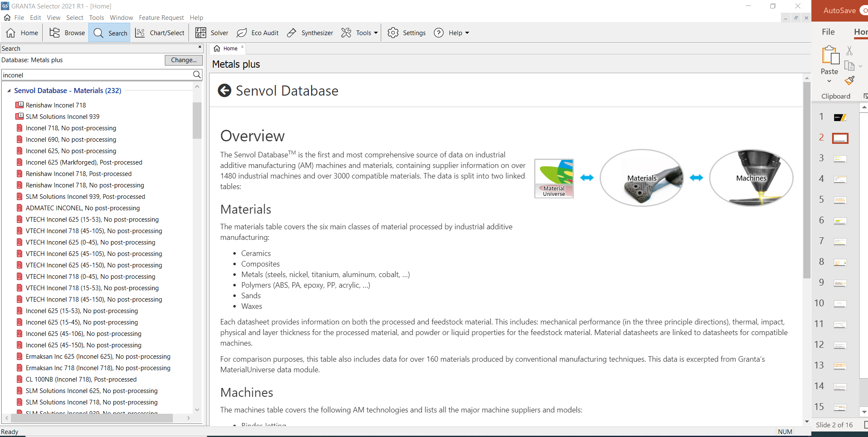This screenshot has width=868, height=437.
Task: Select Inconel 625 (Markforged), Post-processed
Action: 84,162
